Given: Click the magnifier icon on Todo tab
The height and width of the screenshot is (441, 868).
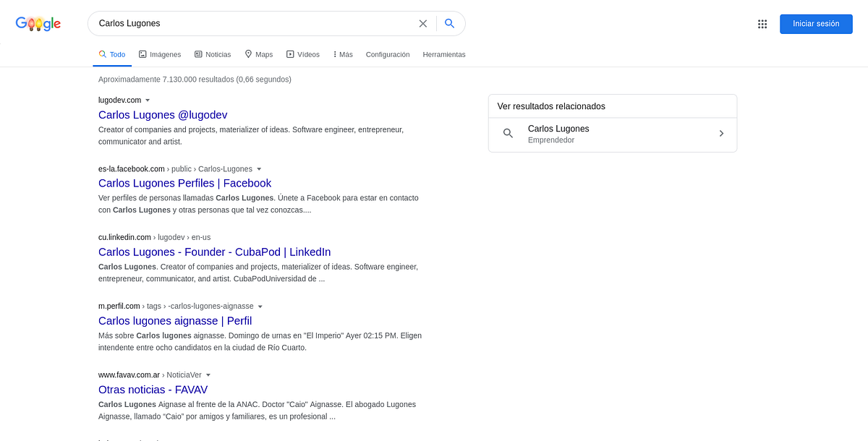Looking at the screenshot, I should pyautogui.click(x=103, y=54).
